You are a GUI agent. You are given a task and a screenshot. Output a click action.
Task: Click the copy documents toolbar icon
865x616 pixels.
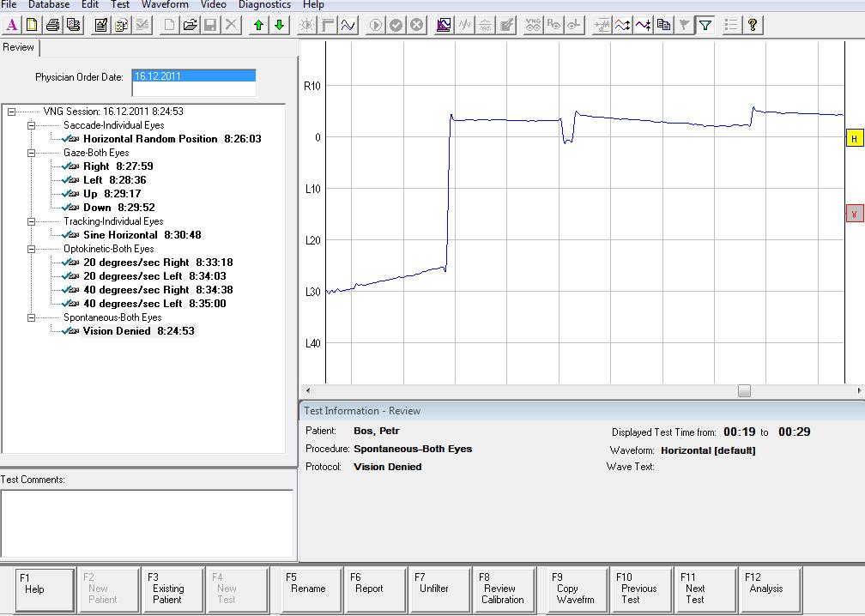point(663,25)
